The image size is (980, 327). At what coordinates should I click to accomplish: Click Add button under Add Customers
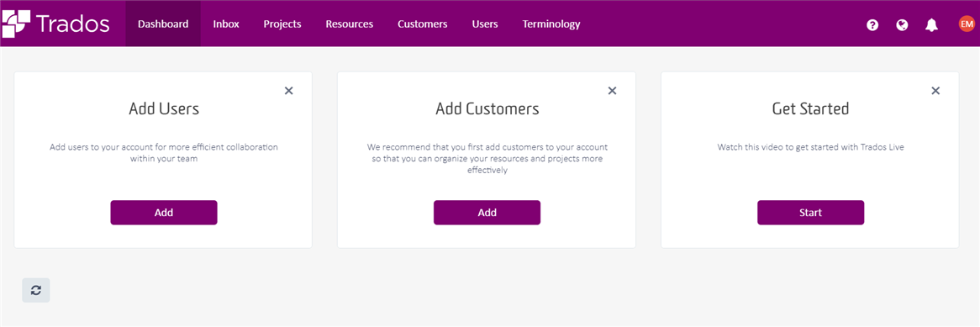point(487,213)
